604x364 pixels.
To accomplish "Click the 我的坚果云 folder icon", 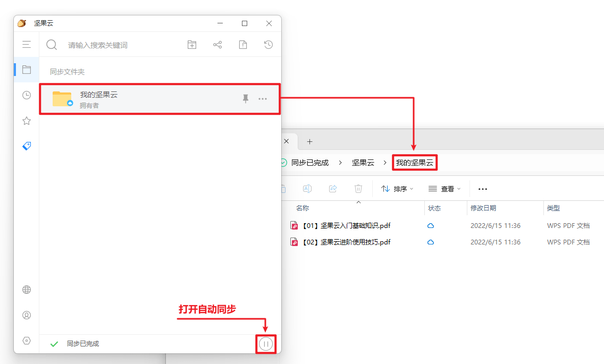I will pos(62,99).
